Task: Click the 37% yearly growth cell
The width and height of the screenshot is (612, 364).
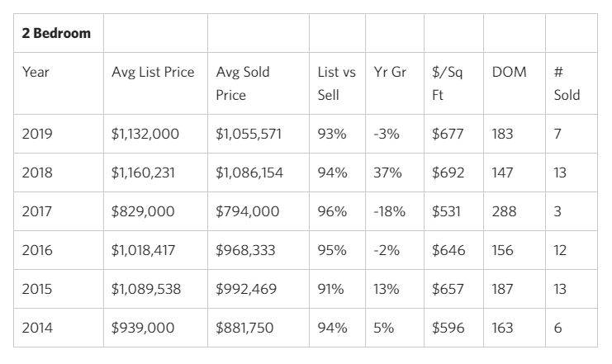Action: point(387,173)
